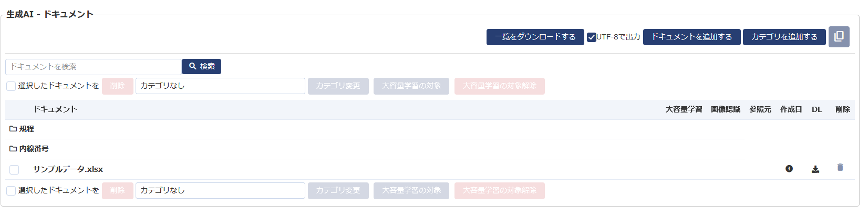This screenshot has width=868, height=215.
Task: Tick the top 選択したドキュメントを checkbox
Action: (11, 86)
